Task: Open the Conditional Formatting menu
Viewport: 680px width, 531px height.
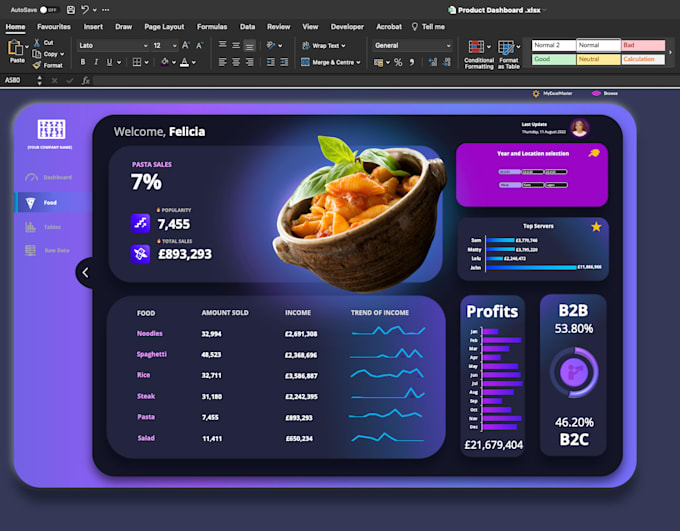Action: tap(479, 54)
